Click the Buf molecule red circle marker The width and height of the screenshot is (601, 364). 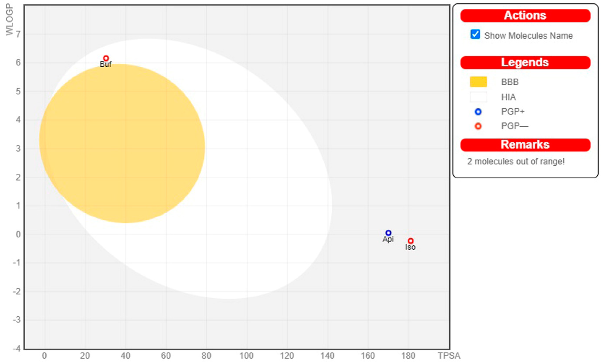coord(106,58)
